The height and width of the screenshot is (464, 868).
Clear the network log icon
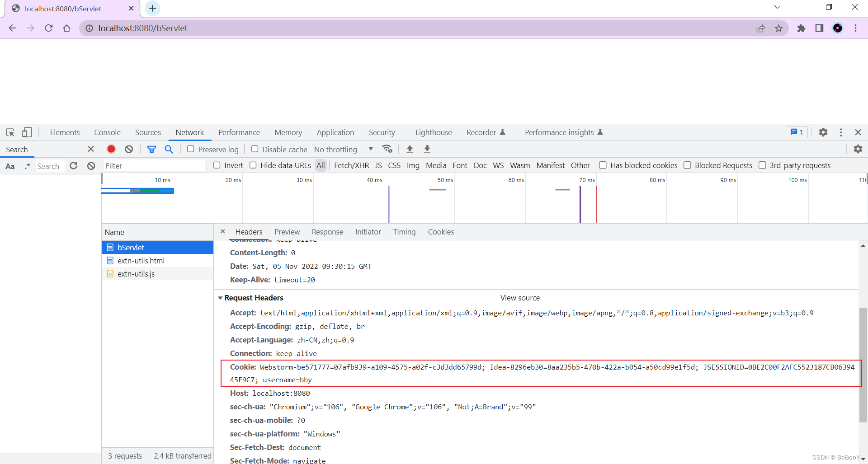tap(129, 149)
